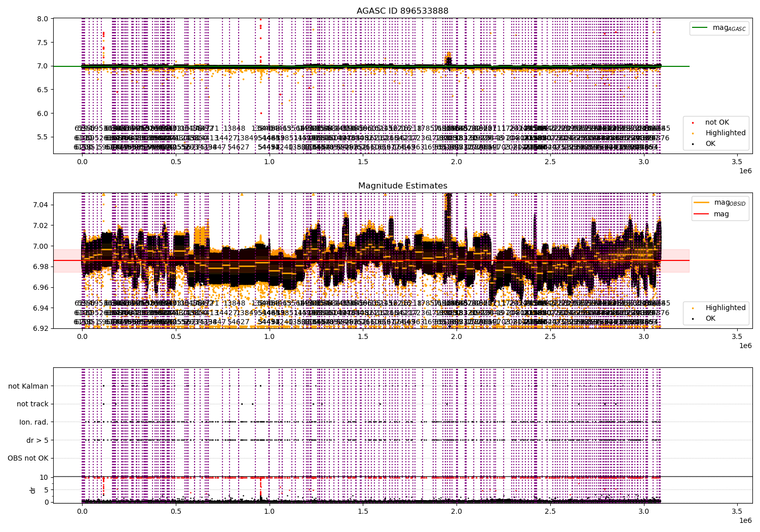Click the 1e6 offset label of bottom plot
This screenshot has height=532, width=760.
[x=745, y=520]
